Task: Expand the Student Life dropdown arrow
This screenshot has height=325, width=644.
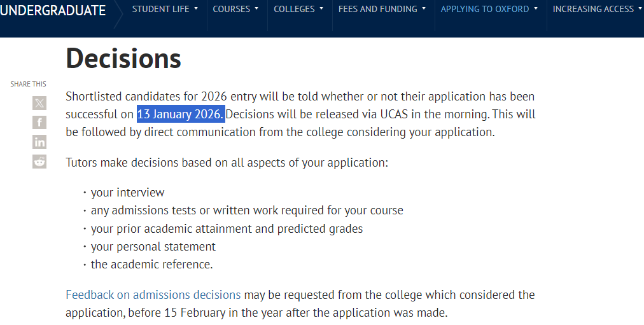Action: point(196,9)
